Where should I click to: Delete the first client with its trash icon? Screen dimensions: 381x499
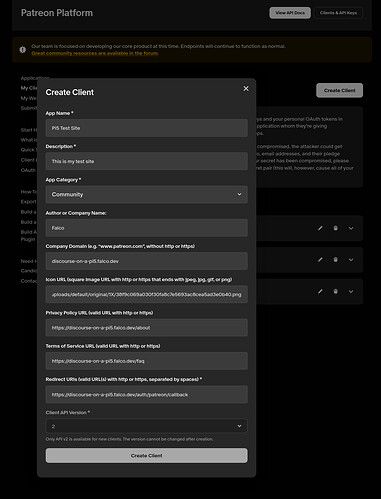336,228
